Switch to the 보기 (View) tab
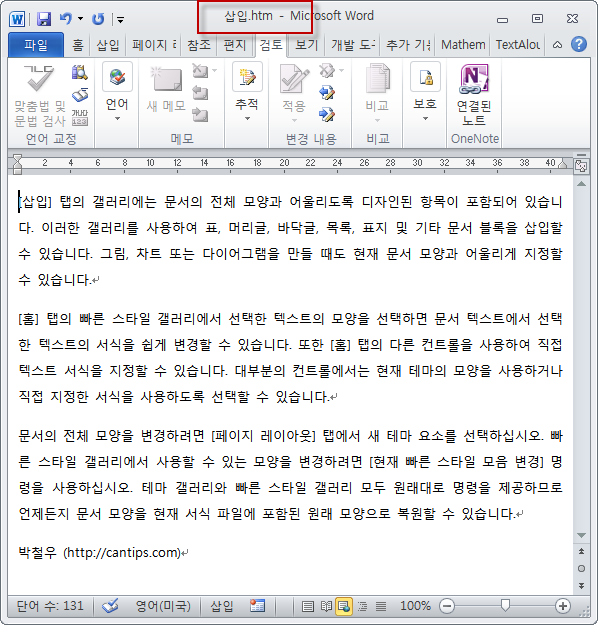The width and height of the screenshot is (598, 625). [x=307, y=45]
